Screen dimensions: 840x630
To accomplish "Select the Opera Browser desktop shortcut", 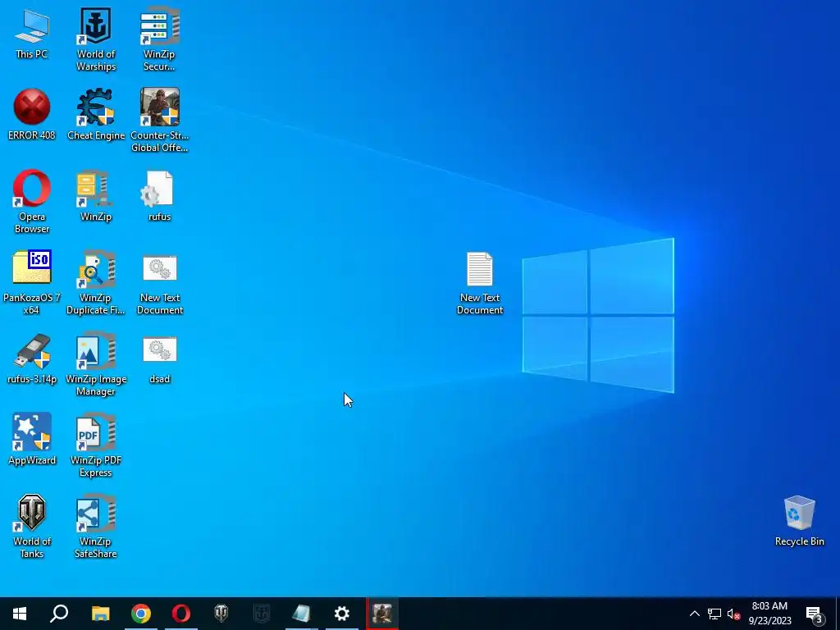I will tap(32, 202).
